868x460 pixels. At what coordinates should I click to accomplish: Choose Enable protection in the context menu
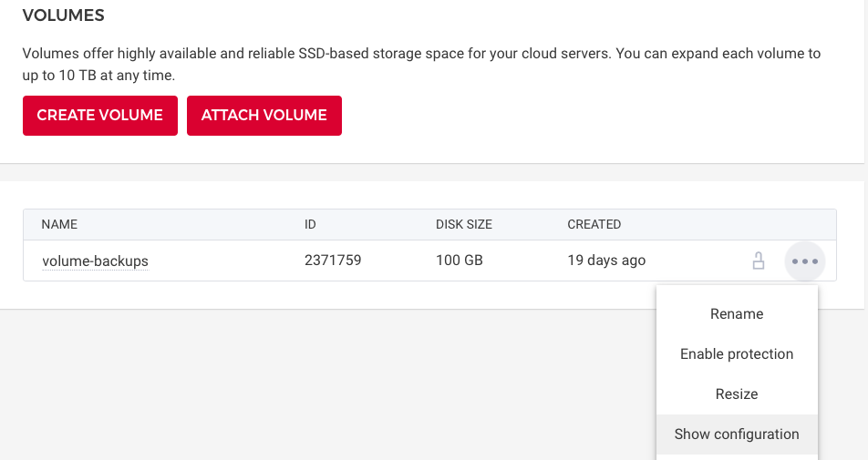click(737, 354)
